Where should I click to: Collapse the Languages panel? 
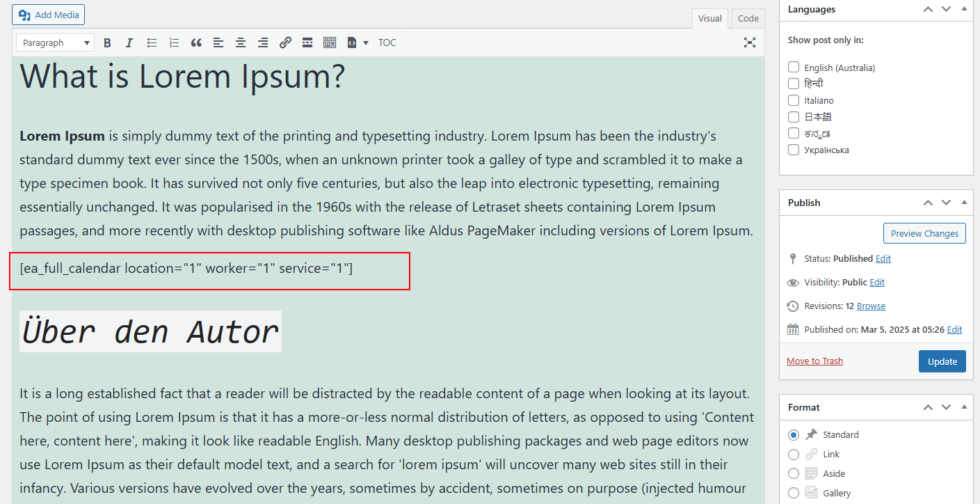point(964,9)
